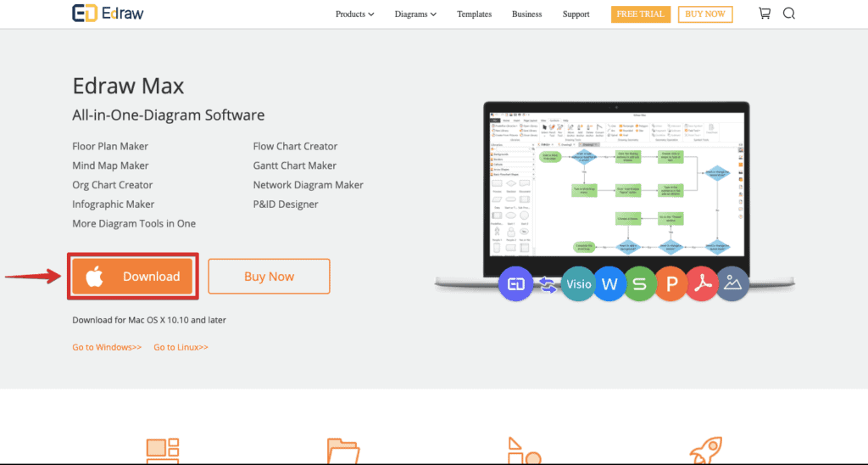868x465 pixels.
Task: Click the green 'S' spreadsheet format icon
Action: 640,283
